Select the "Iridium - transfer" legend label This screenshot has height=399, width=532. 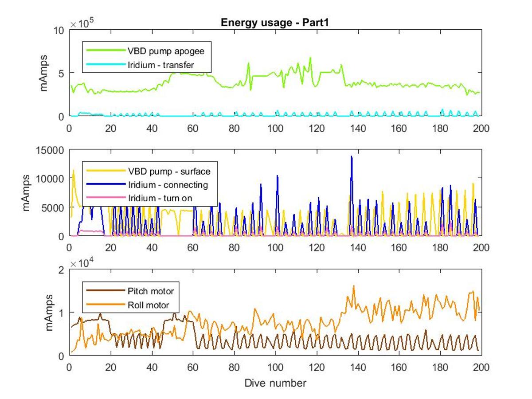[161, 66]
